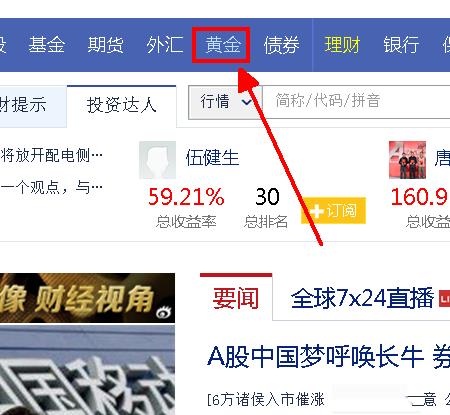Go to the 银行 section
This screenshot has width=450, height=415.
point(401,45)
